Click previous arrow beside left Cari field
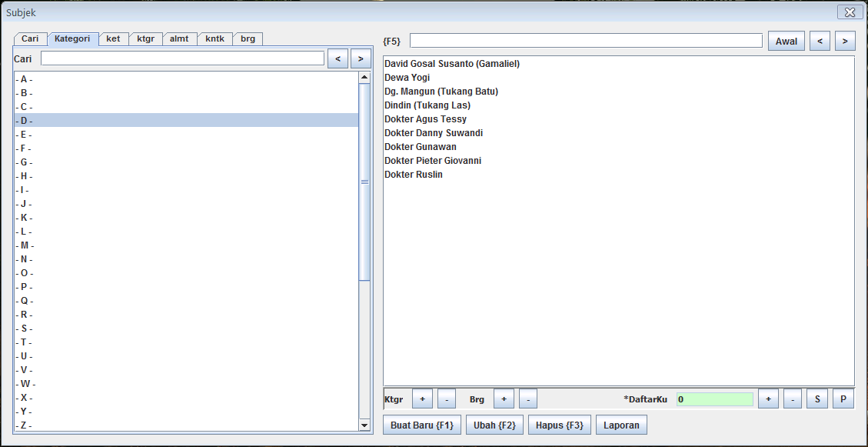868x447 pixels. [338, 58]
